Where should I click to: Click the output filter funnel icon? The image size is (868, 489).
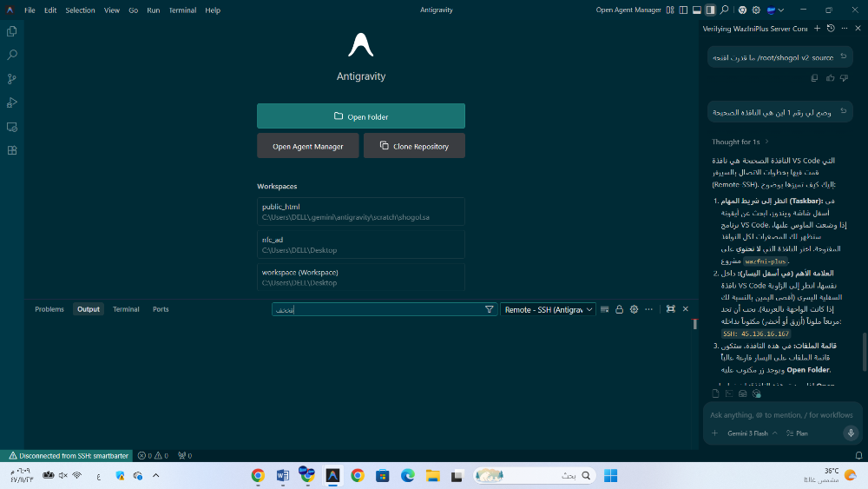point(489,309)
